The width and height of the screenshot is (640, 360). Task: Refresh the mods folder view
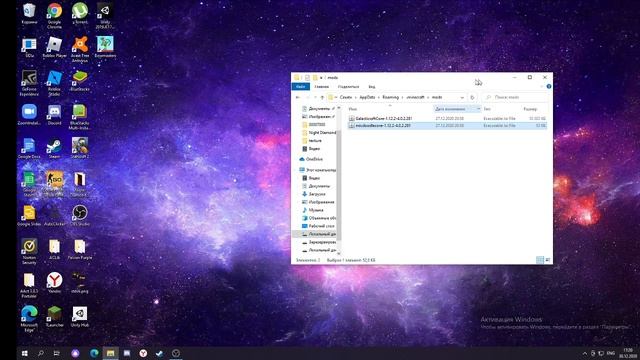[472, 97]
